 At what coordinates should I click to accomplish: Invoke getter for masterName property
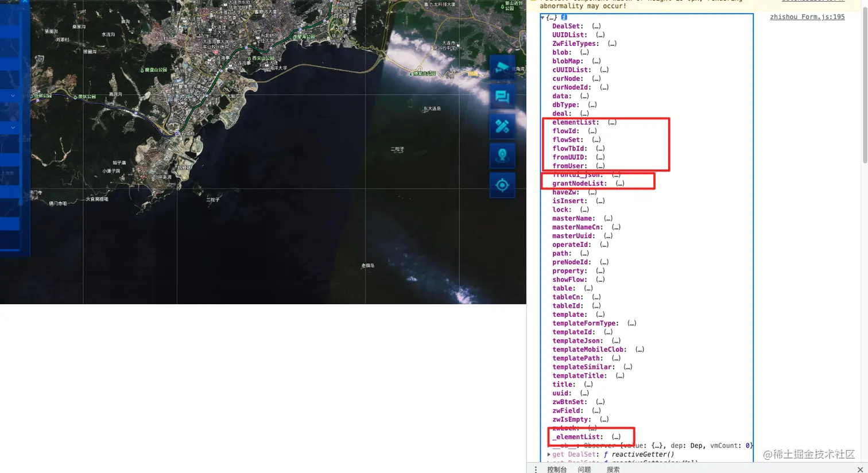(608, 219)
